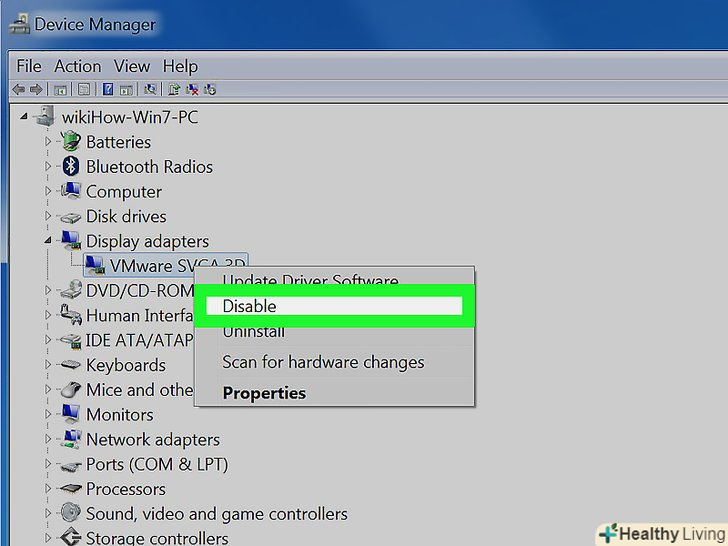Open the Help menu
Image resolution: width=728 pixels, height=546 pixels.
pos(180,66)
